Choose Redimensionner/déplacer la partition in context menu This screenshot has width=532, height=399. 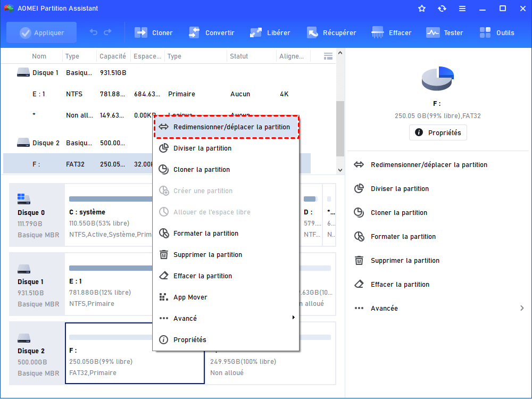(x=226, y=127)
